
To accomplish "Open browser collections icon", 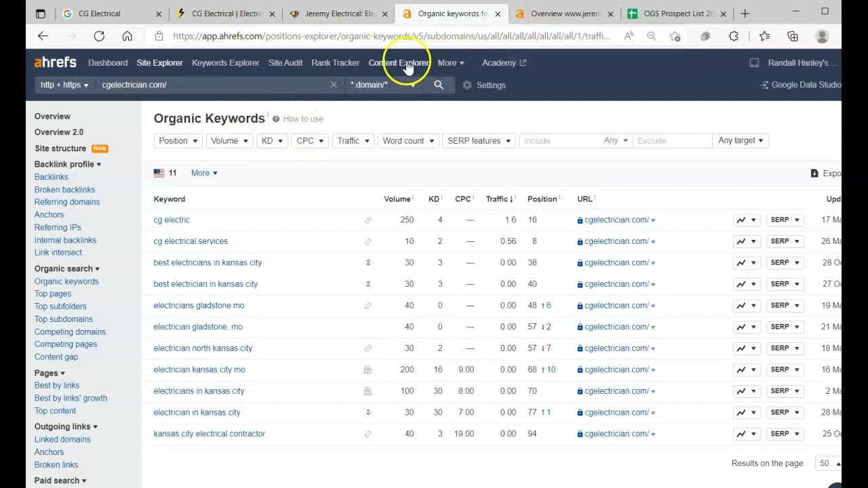I will [793, 36].
